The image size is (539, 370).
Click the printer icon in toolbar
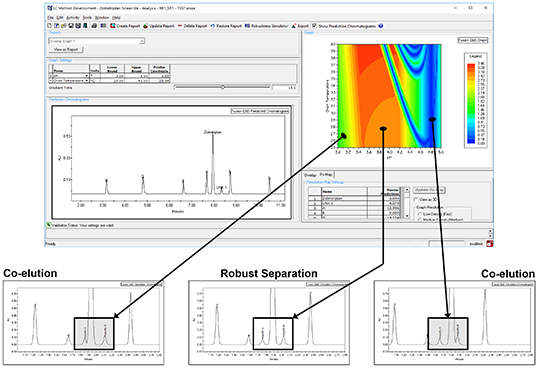click(x=94, y=26)
